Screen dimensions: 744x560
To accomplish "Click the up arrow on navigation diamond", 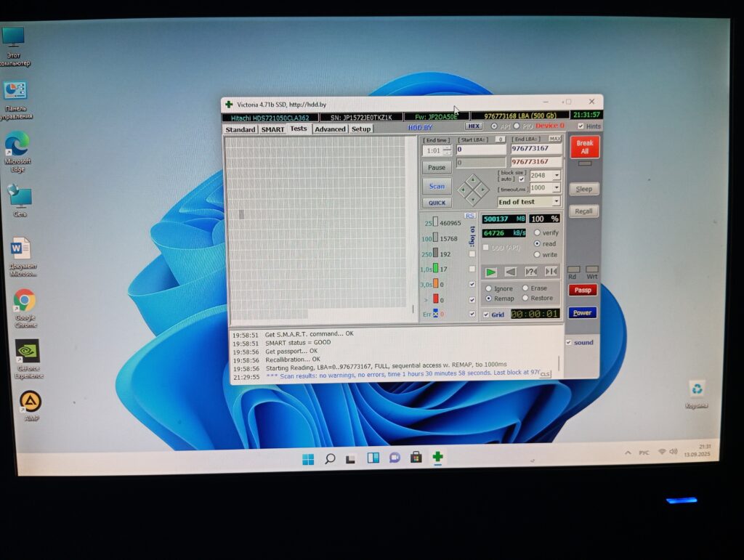I will [473, 180].
